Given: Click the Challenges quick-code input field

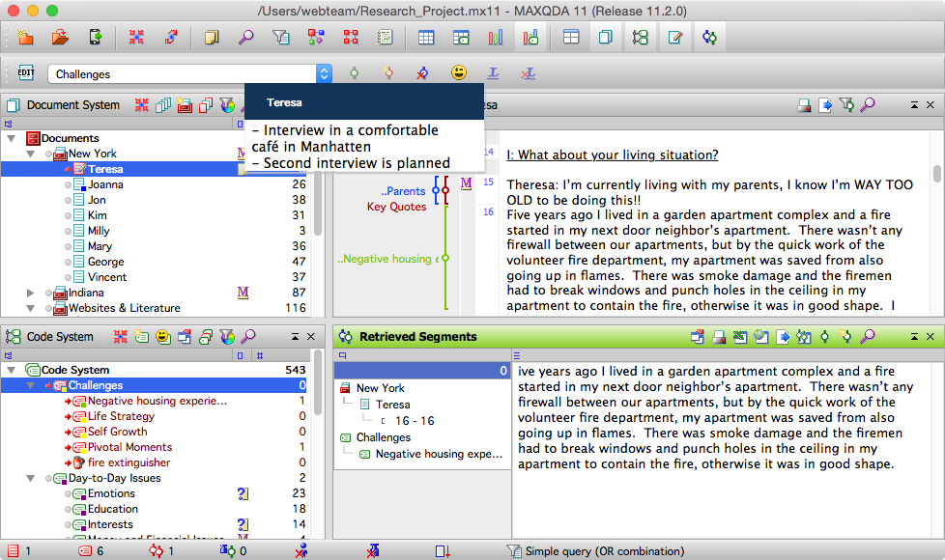Looking at the screenshot, I should (182, 73).
